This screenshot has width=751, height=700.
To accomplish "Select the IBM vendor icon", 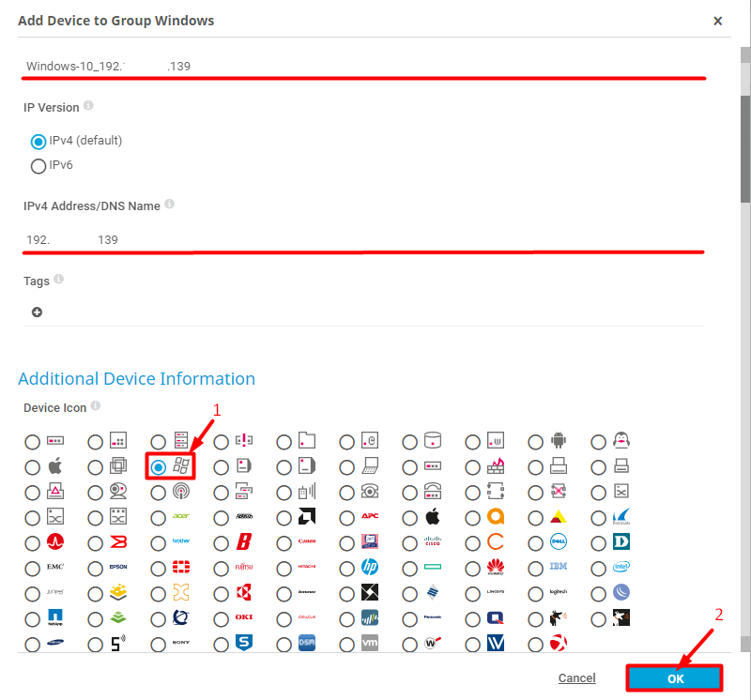I will (x=558, y=567).
